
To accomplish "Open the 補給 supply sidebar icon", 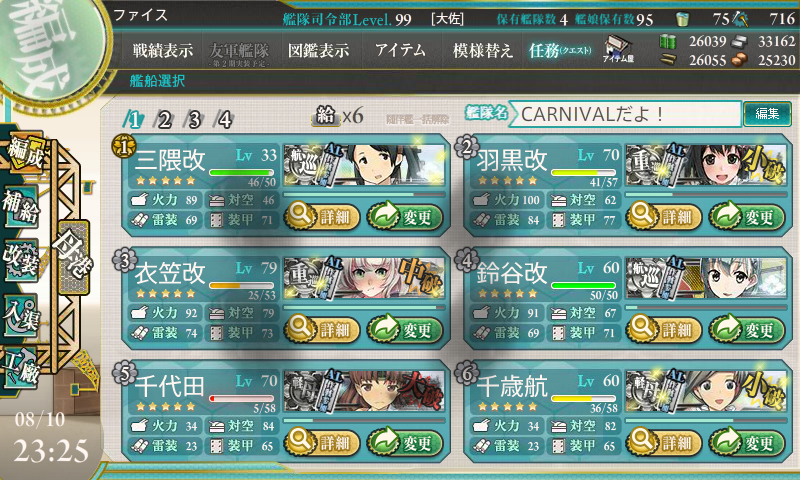I will pos(20,206).
